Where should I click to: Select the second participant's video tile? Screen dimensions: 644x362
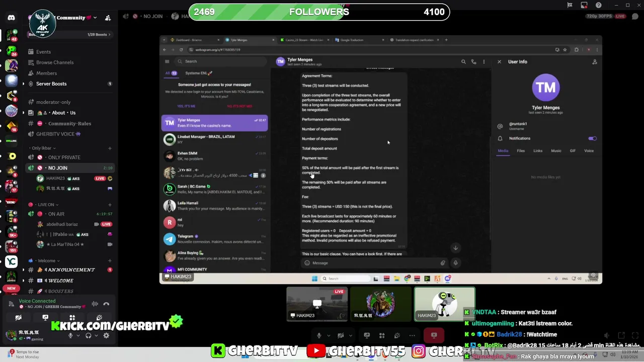(x=380, y=304)
